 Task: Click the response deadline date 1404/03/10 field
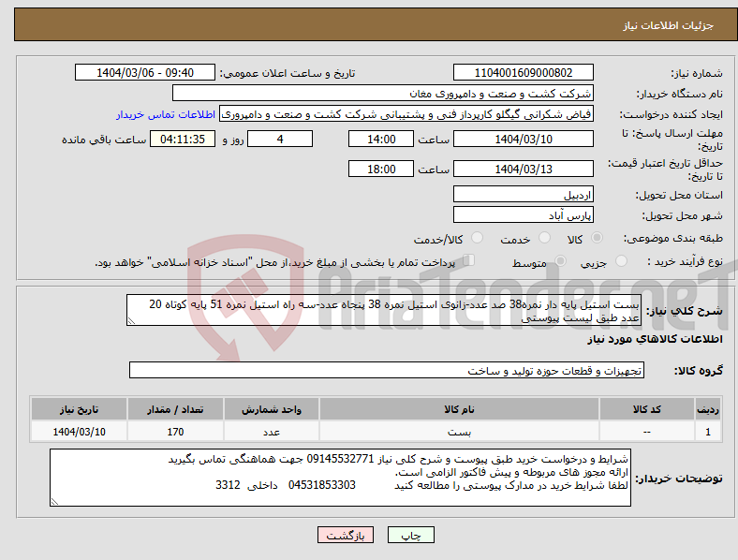pos(523,139)
